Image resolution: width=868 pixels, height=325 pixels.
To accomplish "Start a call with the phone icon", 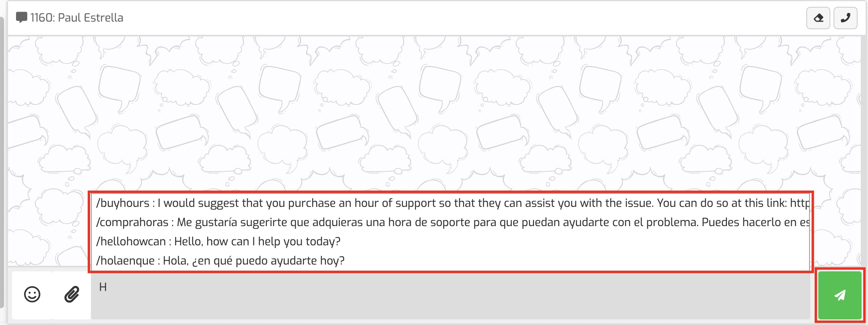I will coord(845,18).
